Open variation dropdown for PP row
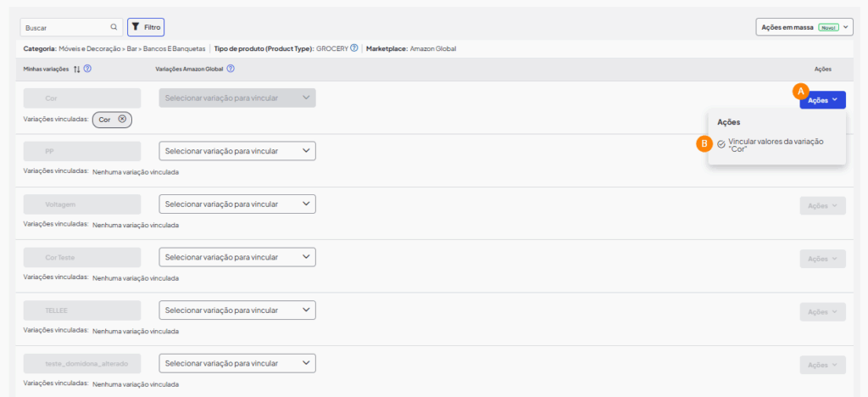Image resolution: width=868 pixels, height=397 pixels. [237, 151]
